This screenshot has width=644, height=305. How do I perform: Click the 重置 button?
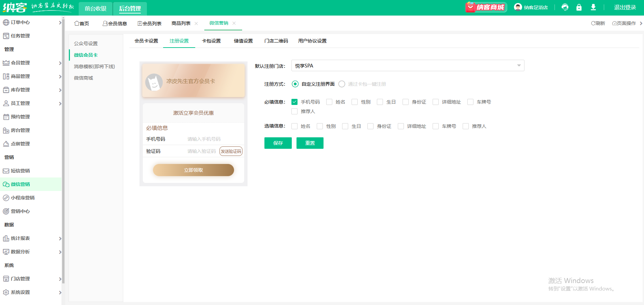coord(310,143)
